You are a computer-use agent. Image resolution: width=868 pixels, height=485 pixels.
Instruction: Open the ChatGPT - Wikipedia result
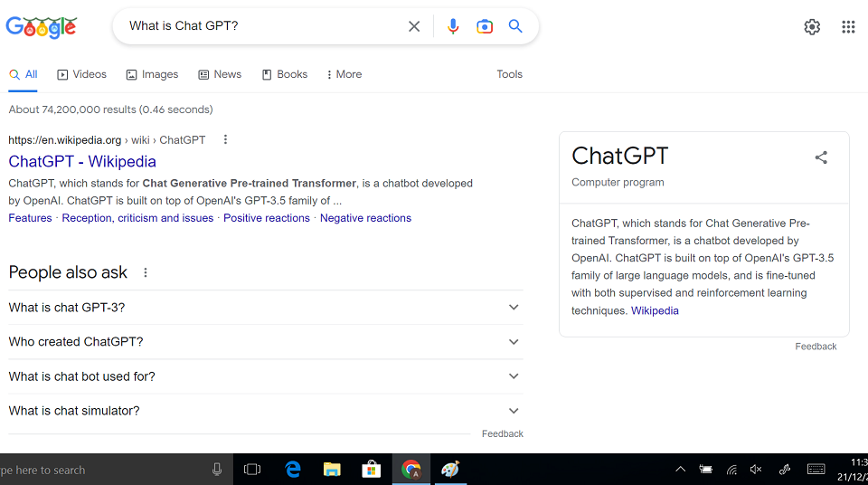[82, 162]
